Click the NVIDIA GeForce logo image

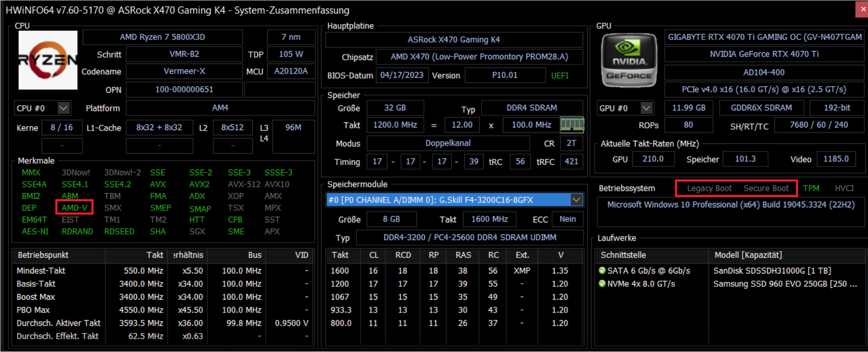(x=629, y=60)
